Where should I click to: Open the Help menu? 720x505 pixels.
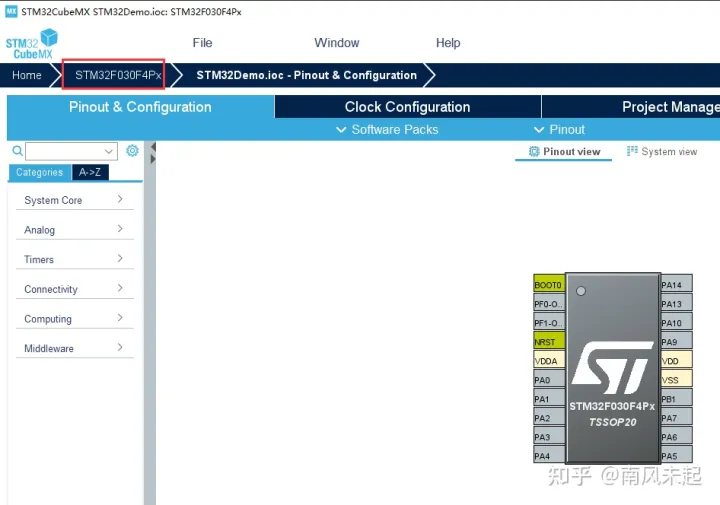click(448, 43)
